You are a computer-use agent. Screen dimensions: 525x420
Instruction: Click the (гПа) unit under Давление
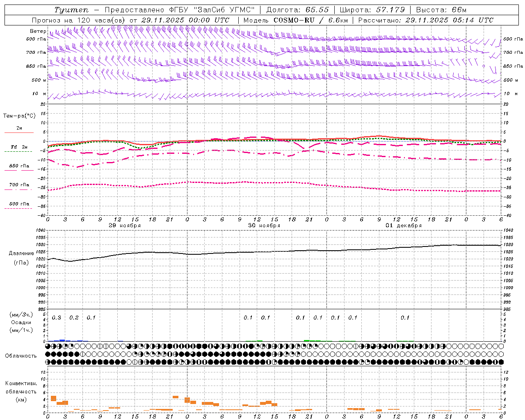21,262
